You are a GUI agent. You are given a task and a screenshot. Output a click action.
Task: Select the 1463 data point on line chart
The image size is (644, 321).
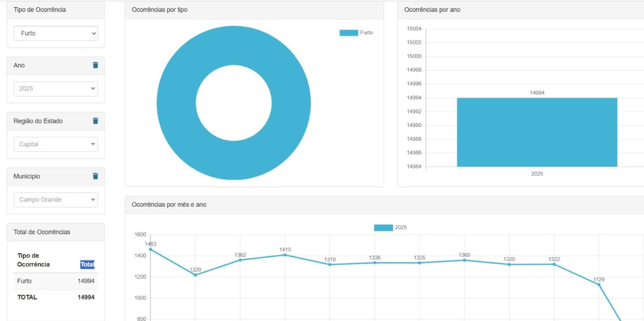(150, 249)
